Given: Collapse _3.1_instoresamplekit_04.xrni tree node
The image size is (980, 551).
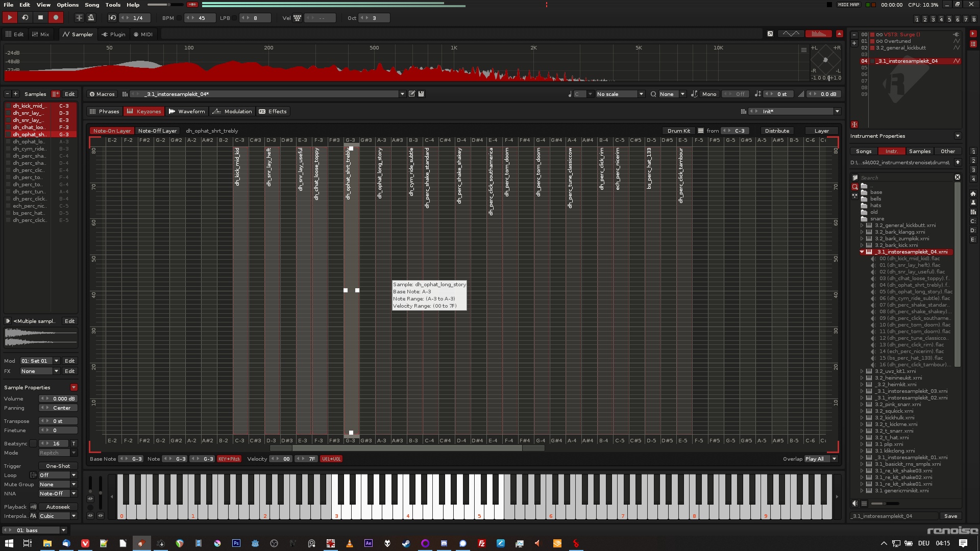Looking at the screenshot, I should pyautogui.click(x=862, y=252).
